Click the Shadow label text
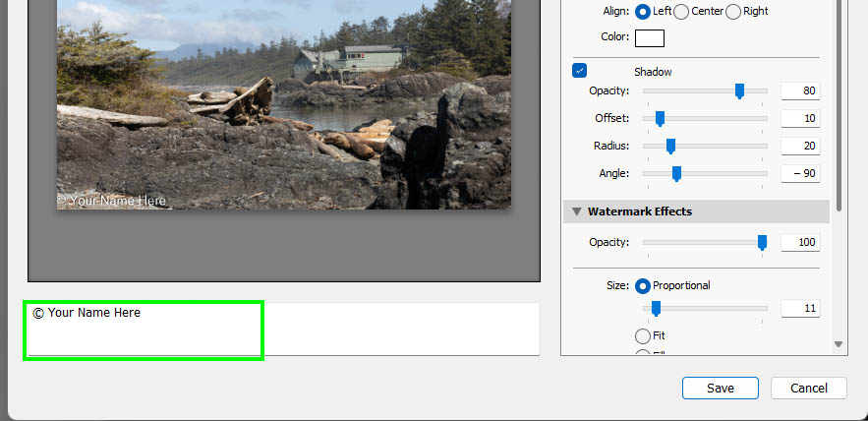868x421 pixels. pyautogui.click(x=653, y=72)
